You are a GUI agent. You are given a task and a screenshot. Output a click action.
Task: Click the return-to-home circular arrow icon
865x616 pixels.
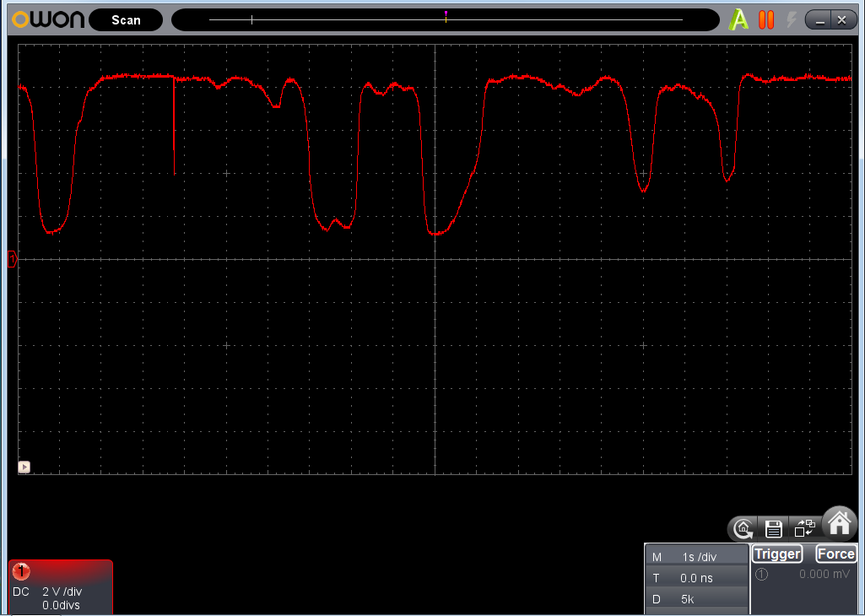tap(743, 529)
